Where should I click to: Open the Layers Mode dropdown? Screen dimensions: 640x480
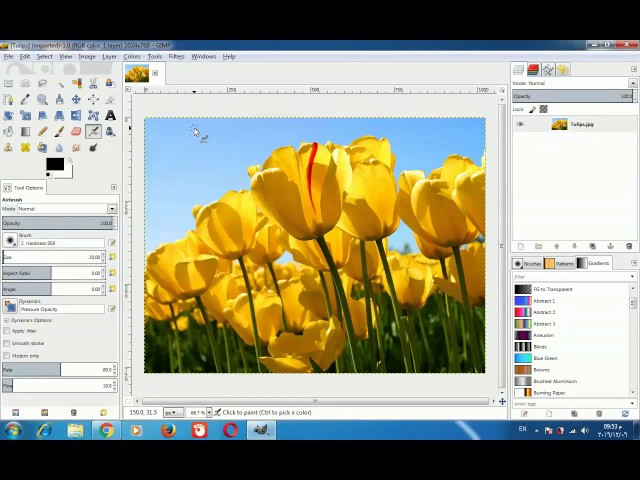coord(633,83)
